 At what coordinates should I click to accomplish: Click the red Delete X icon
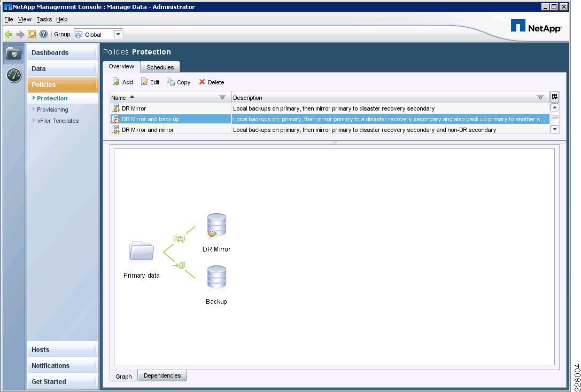(x=202, y=82)
